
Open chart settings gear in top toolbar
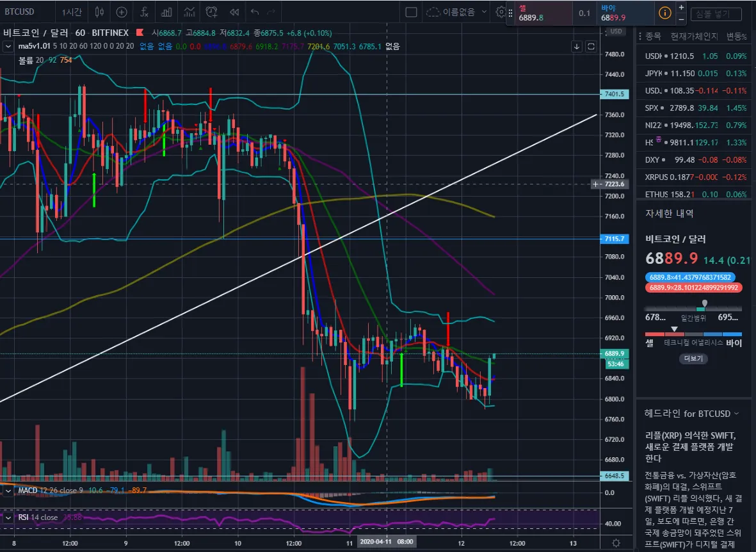pos(501,12)
